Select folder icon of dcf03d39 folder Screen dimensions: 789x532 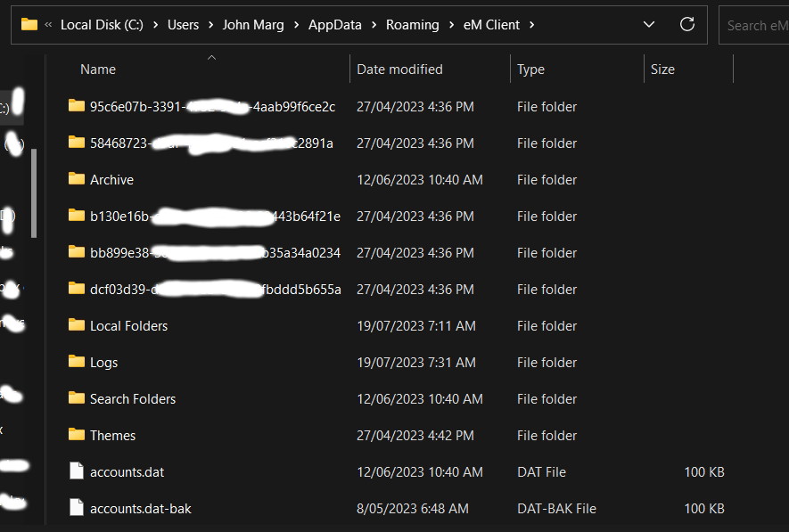(x=77, y=288)
